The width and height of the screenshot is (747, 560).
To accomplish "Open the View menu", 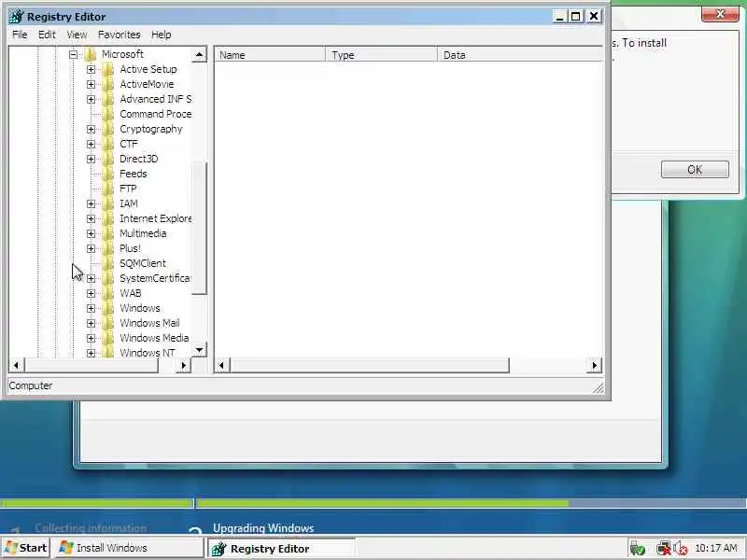I will [x=77, y=35].
